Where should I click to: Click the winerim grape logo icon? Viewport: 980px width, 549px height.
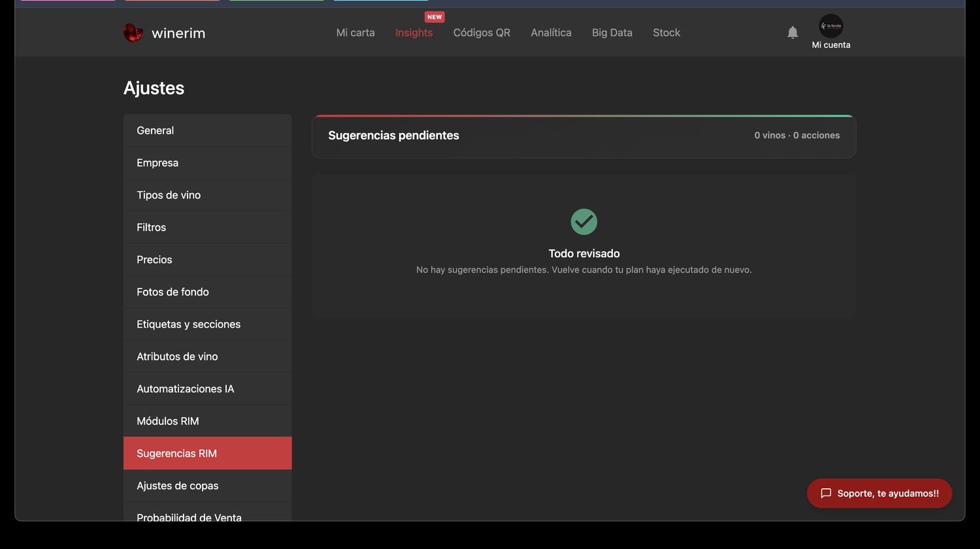[133, 33]
